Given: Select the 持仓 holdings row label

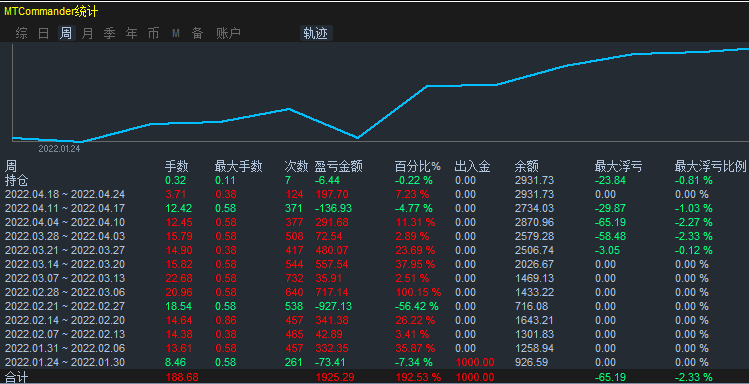Looking at the screenshot, I should coord(17,181).
